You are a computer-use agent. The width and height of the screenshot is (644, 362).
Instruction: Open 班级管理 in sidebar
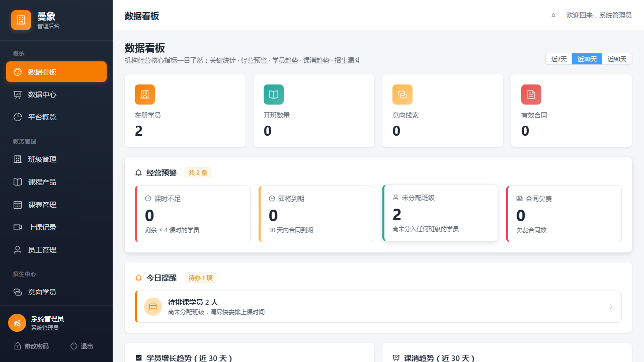click(56, 159)
